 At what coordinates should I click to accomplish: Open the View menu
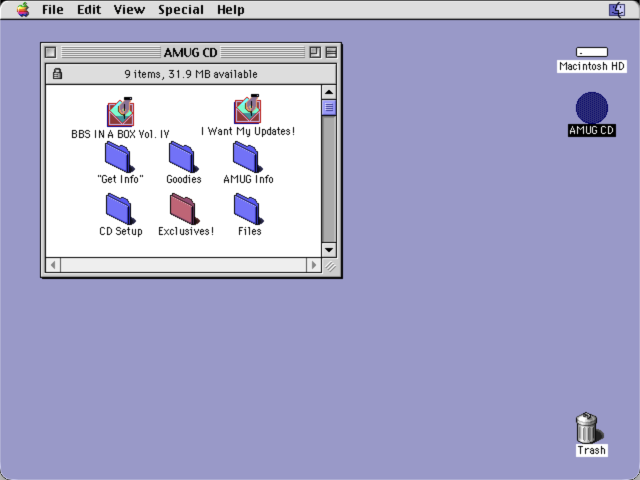point(129,9)
